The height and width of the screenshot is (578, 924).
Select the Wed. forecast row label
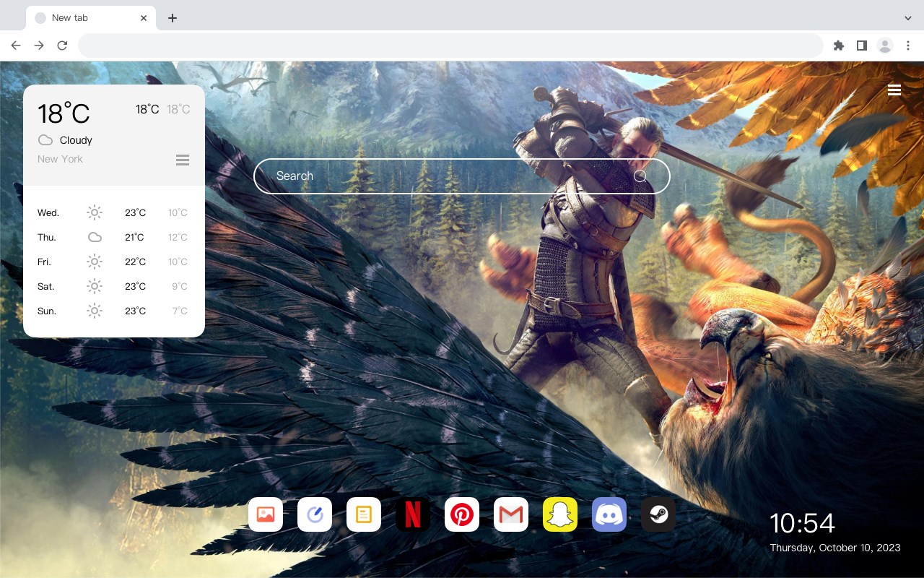click(x=48, y=212)
